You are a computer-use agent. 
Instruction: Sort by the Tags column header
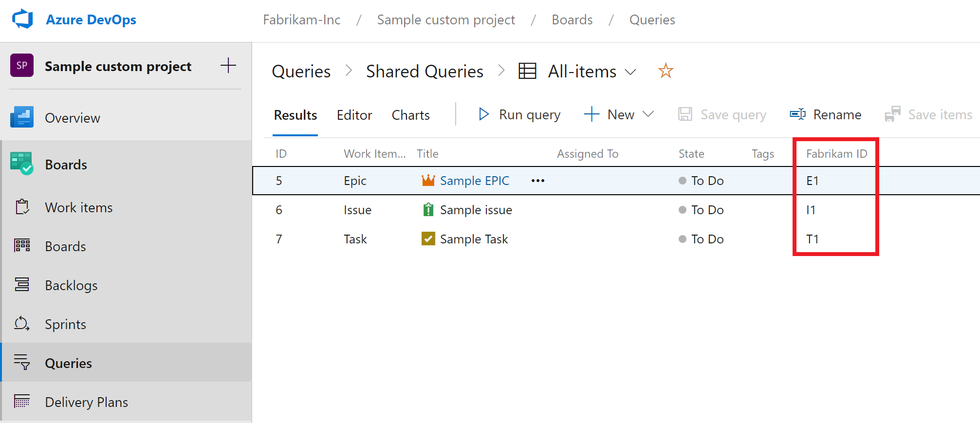763,154
